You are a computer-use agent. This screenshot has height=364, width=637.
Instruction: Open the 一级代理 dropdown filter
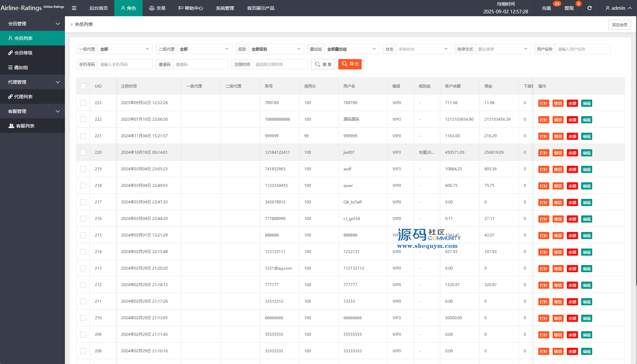[x=125, y=49]
